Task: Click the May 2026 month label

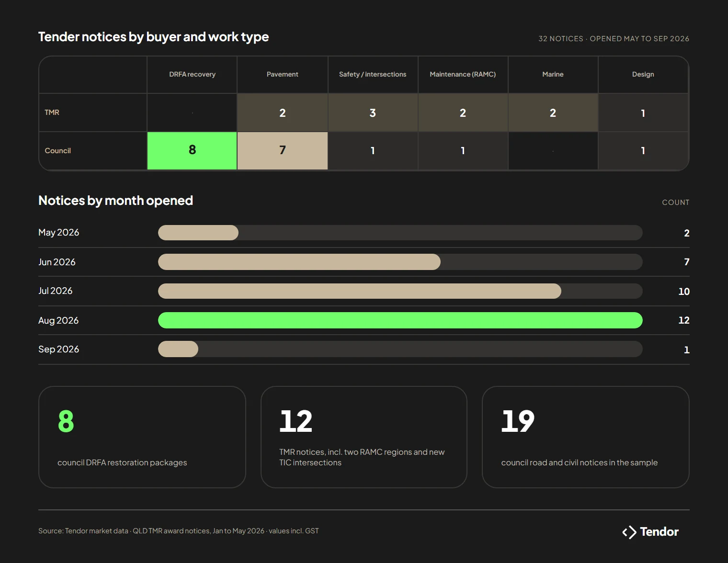Action: [59, 233]
